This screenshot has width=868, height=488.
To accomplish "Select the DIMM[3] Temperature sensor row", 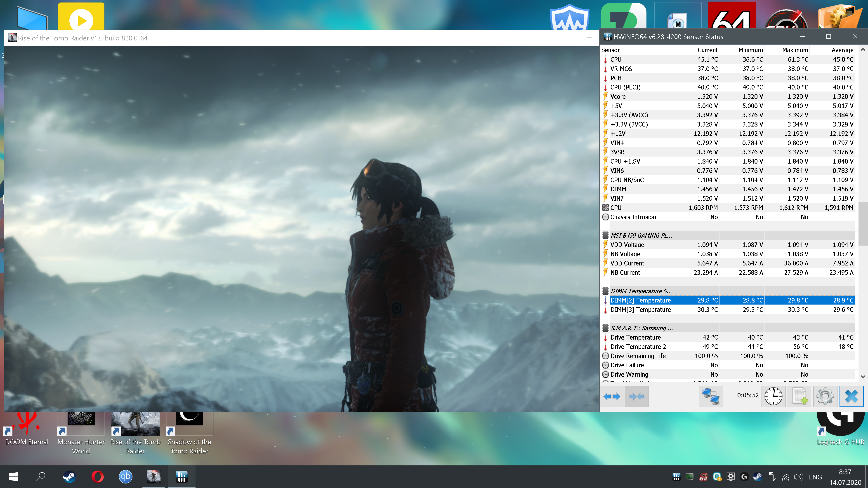I will coord(640,310).
